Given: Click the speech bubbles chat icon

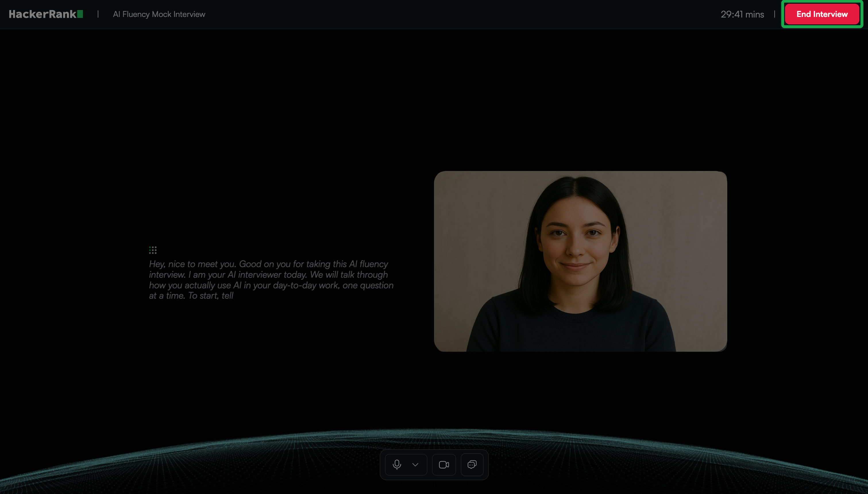Looking at the screenshot, I should point(472,464).
